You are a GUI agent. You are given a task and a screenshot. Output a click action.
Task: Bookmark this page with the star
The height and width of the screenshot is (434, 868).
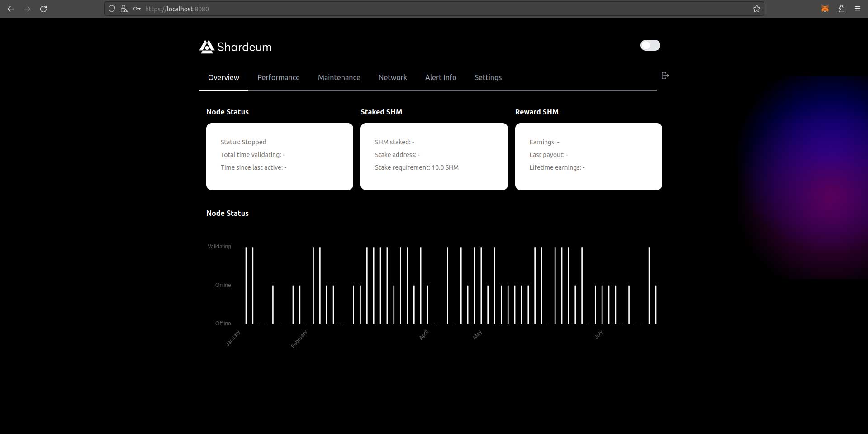coord(756,9)
